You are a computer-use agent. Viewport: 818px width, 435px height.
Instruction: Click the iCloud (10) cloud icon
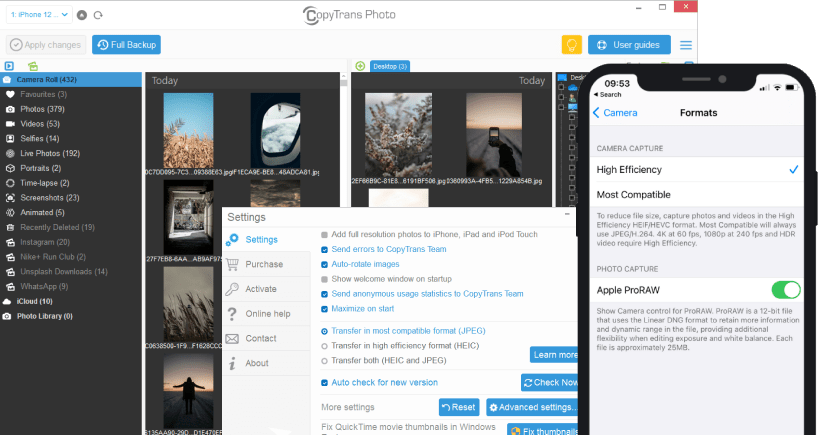pos(7,301)
